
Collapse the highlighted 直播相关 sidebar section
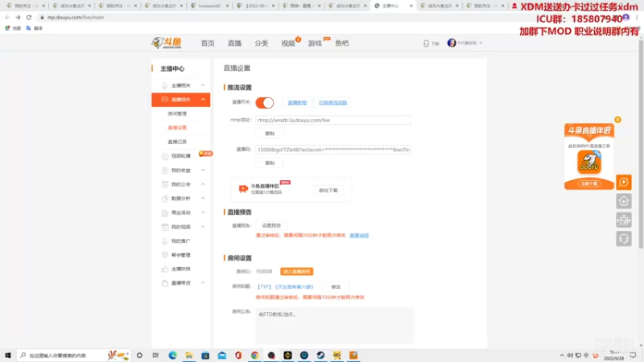(203, 99)
